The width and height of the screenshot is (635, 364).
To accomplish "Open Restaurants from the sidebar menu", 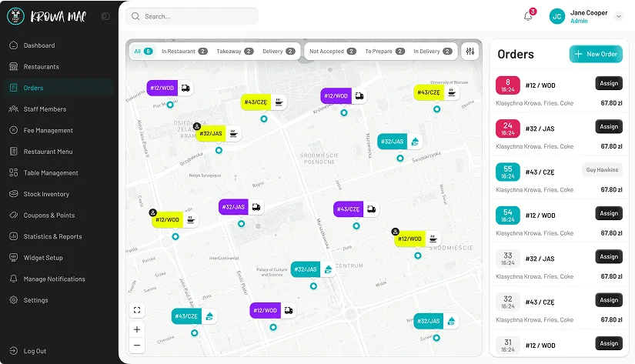I will tap(41, 67).
